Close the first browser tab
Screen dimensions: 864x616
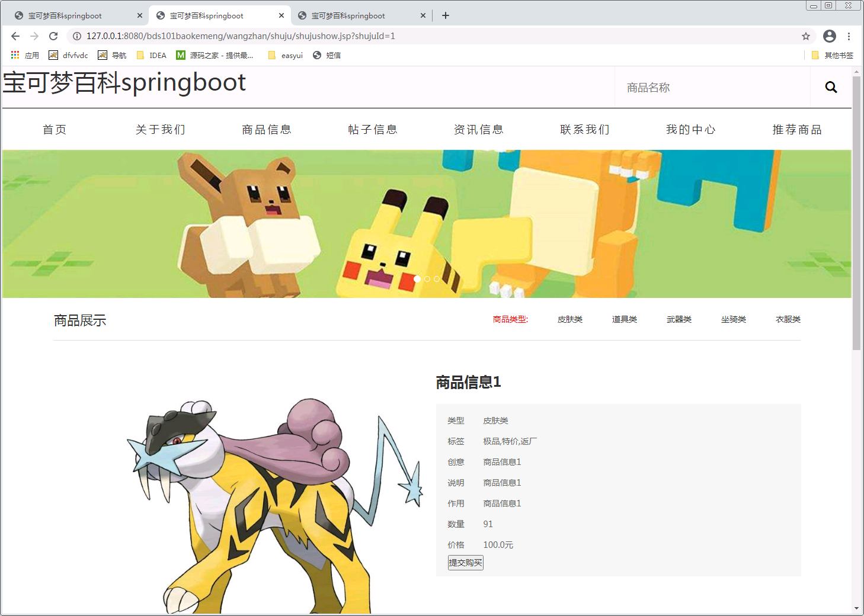(x=140, y=15)
